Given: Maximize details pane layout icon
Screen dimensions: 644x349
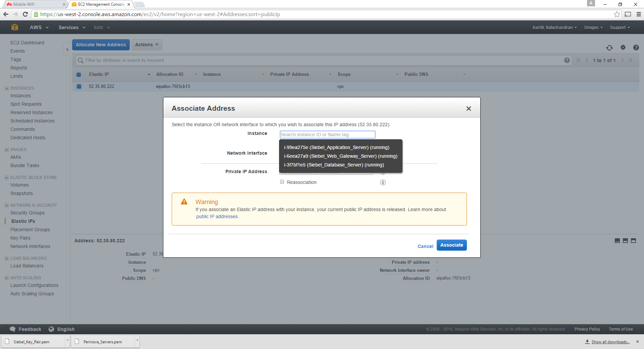Looking at the screenshot, I should 633,241.
